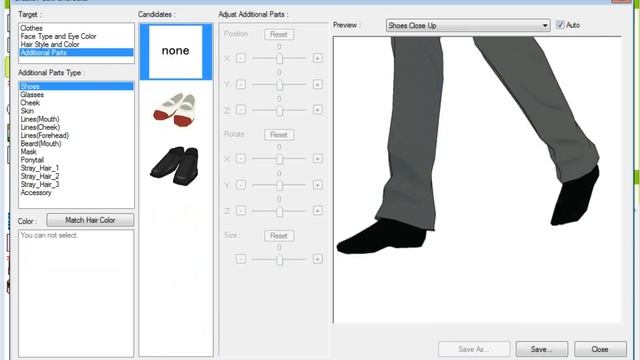Reset the Position adjustments

point(279,35)
